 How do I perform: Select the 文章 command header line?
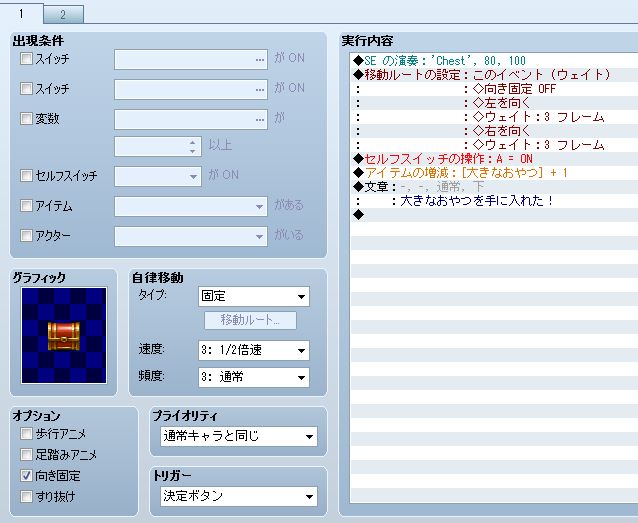pos(494,187)
